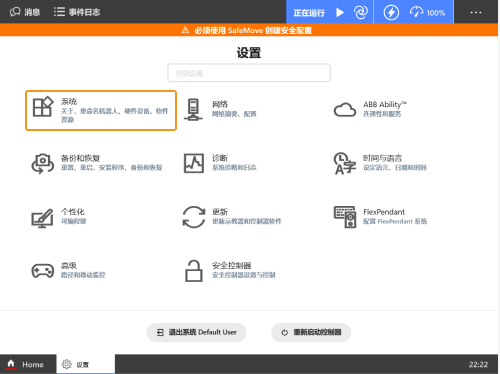Viewport: 500px width, 374px height.
Task: Click the 正在运行 running status label
Action: coord(309,13)
